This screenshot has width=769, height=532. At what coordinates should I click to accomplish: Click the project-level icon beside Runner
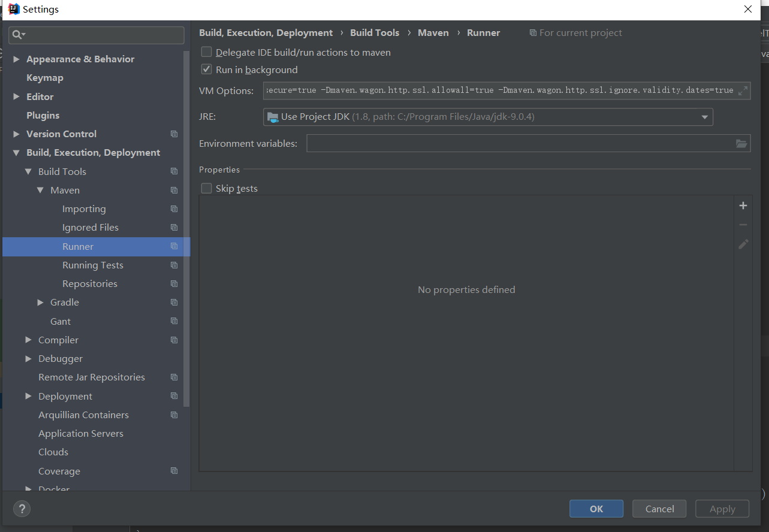pos(174,246)
